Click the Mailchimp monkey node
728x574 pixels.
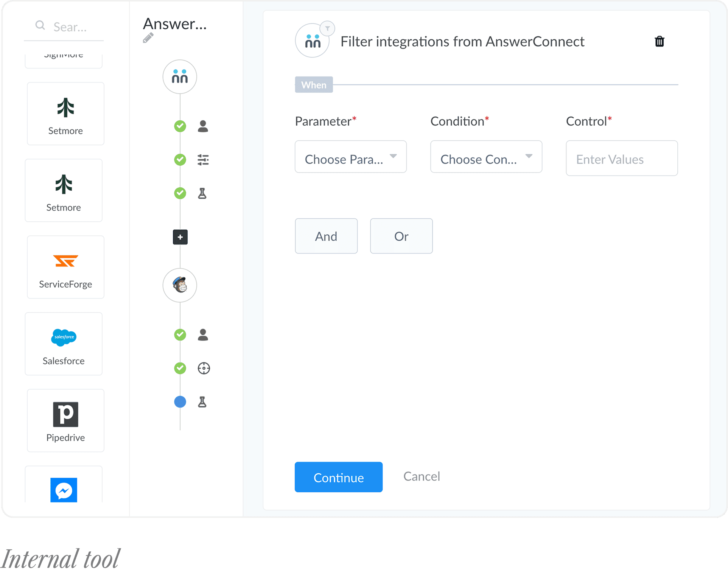point(180,285)
